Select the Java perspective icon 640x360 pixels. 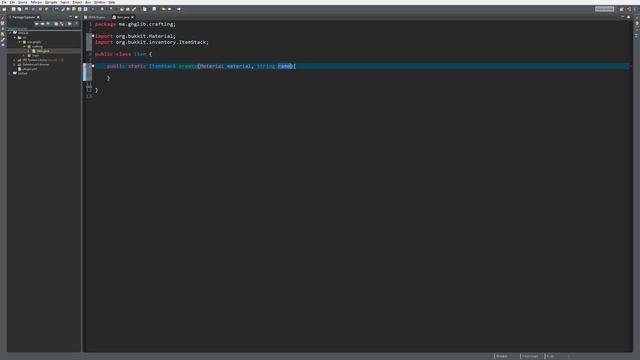[x=629, y=9]
